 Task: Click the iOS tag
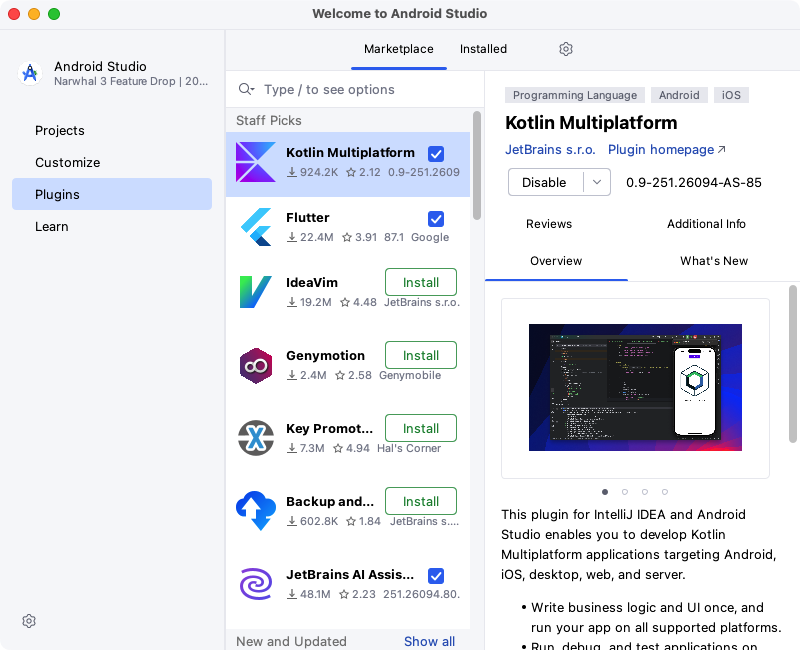[x=731, y=95]
